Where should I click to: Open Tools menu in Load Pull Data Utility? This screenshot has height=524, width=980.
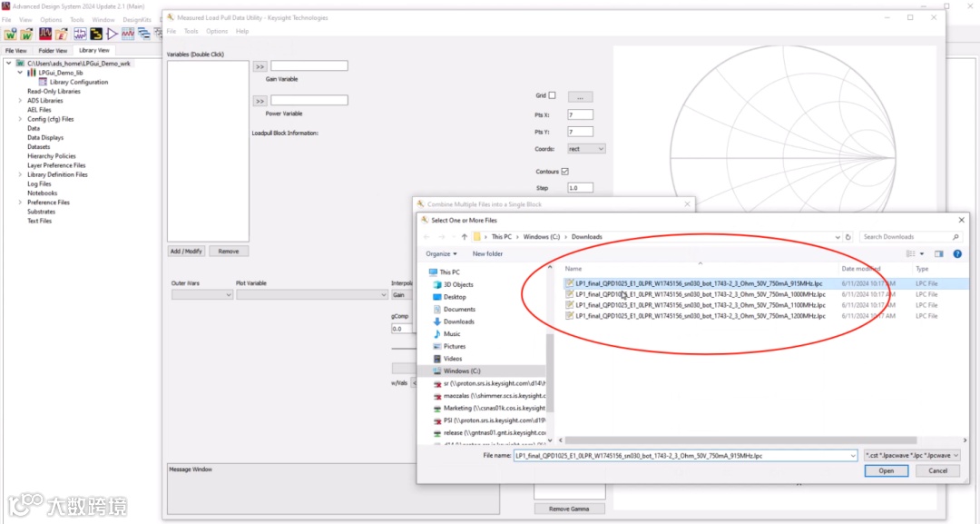191,31
